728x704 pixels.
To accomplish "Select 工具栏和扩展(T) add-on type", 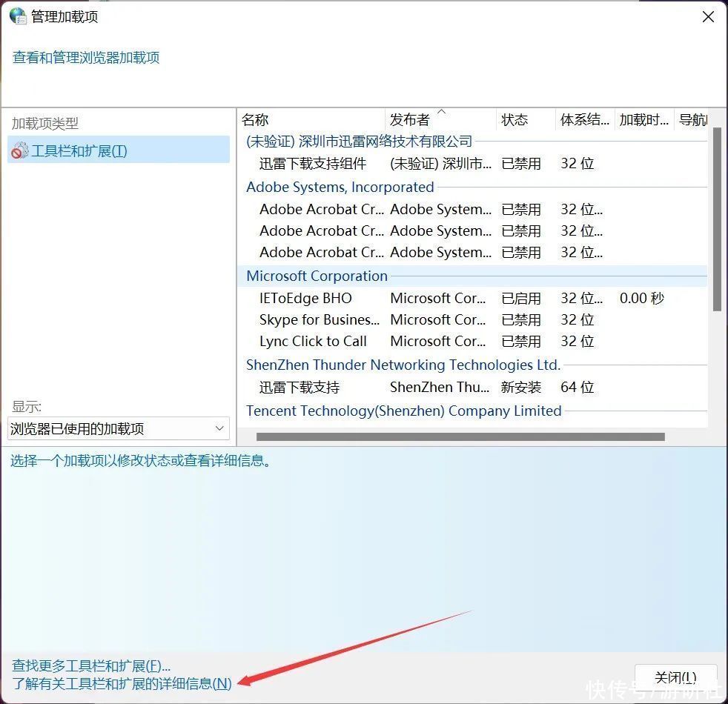I will coord(119,150).
